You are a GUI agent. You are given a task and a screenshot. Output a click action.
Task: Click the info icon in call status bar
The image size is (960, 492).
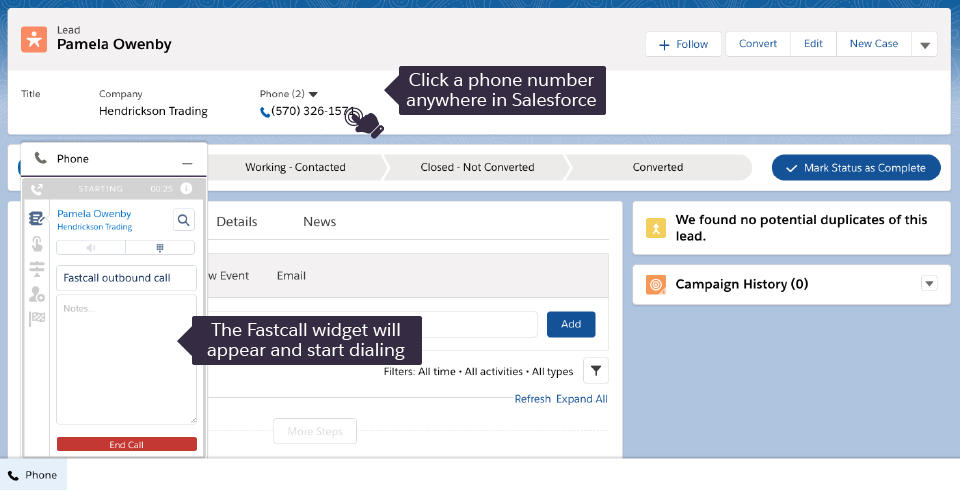(x=186, y=188)
